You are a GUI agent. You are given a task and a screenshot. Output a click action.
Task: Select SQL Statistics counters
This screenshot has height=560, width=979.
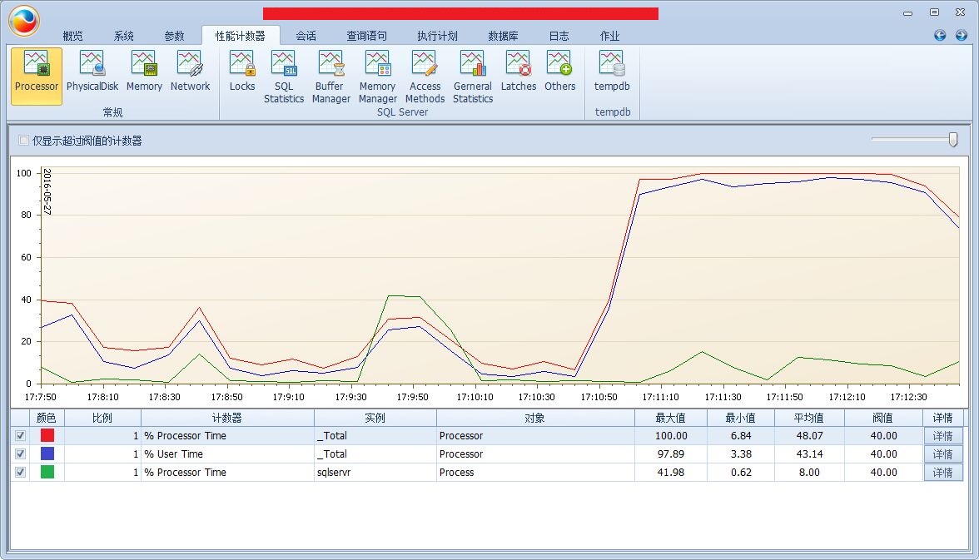coord(284,77)
